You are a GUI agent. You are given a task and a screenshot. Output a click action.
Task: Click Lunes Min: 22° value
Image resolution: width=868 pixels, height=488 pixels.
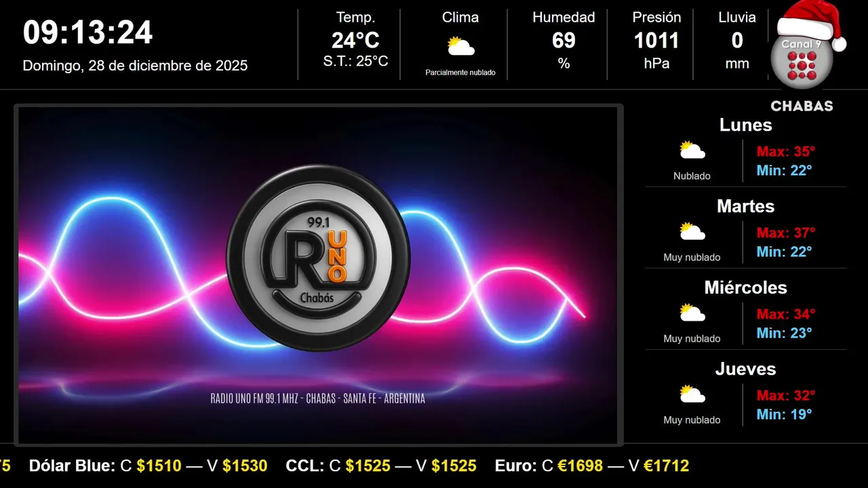784,170
